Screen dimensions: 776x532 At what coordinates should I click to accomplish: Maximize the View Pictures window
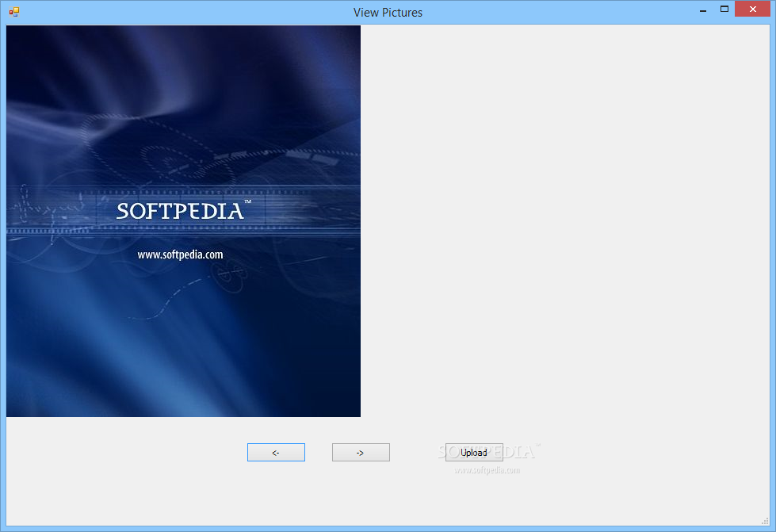724,9
